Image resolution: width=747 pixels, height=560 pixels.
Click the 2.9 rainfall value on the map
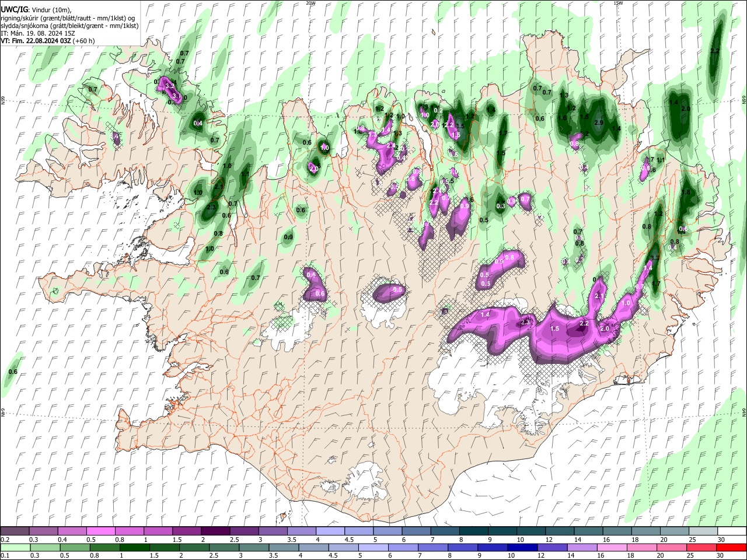[598, 123]
